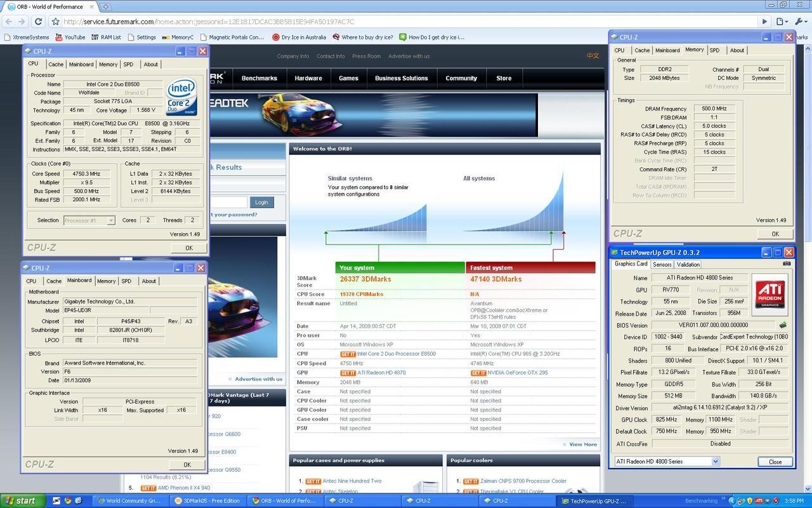Open the Hardware menu on Futuremark site

pyautogui.click(x=308, y=78)
